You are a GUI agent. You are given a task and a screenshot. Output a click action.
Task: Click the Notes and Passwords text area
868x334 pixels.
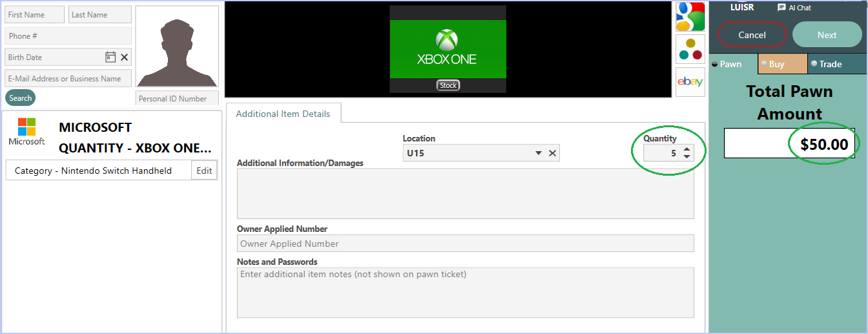(x=465, y=293)
